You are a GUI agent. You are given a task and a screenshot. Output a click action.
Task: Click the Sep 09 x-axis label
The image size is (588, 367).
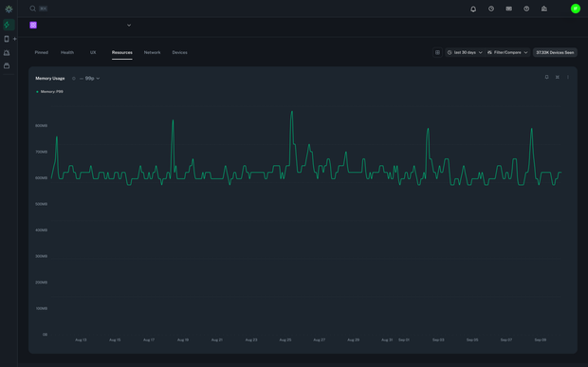click(540, 339)
